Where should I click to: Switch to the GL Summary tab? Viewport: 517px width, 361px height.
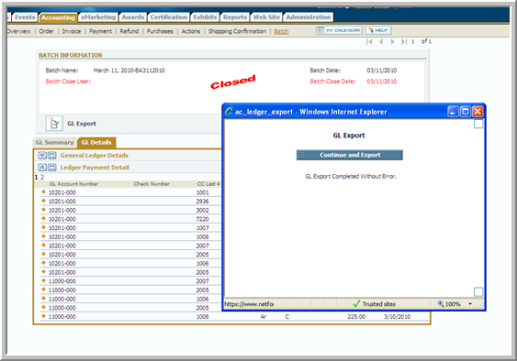tap(55, 142)
